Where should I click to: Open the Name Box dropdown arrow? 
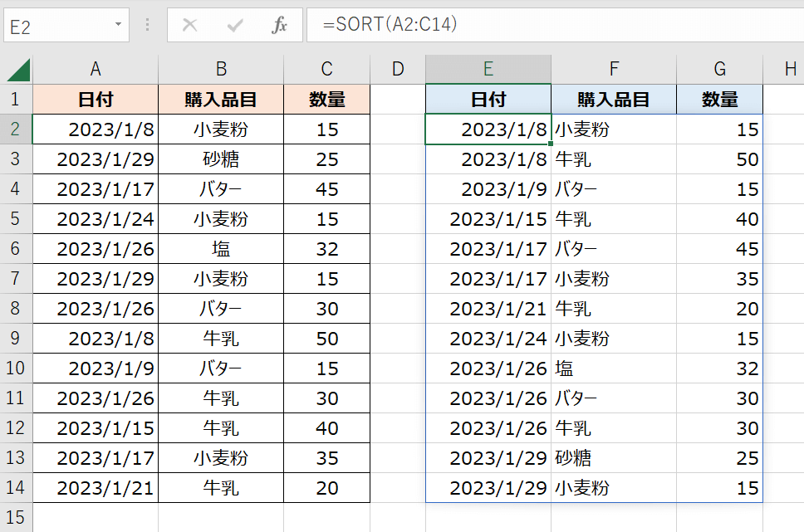(x=119, y=26)
